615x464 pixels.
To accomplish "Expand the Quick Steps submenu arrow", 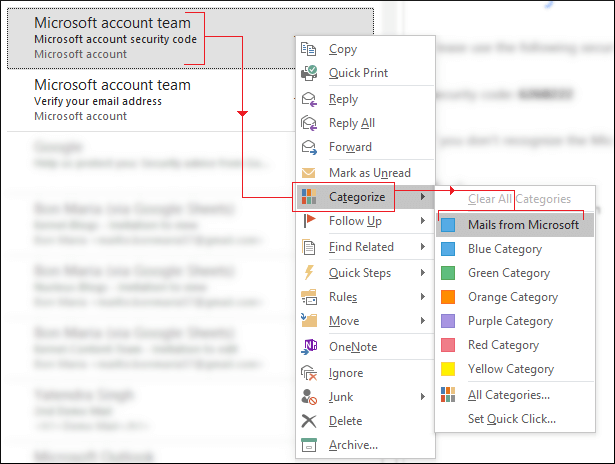I will click(423, 273).
